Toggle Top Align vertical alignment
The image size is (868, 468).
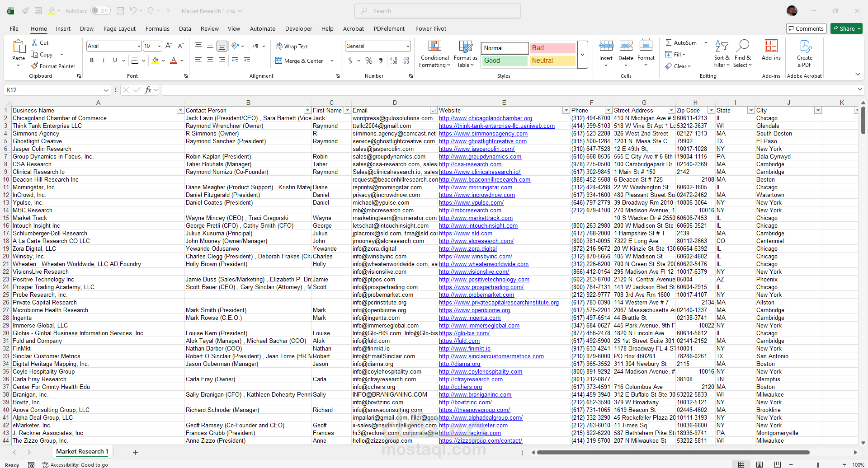pos(198,46)
